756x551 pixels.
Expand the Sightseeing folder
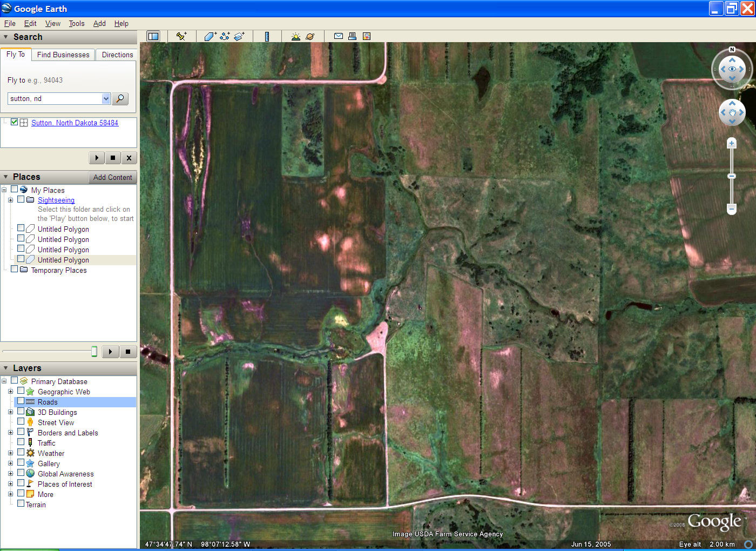10,200
